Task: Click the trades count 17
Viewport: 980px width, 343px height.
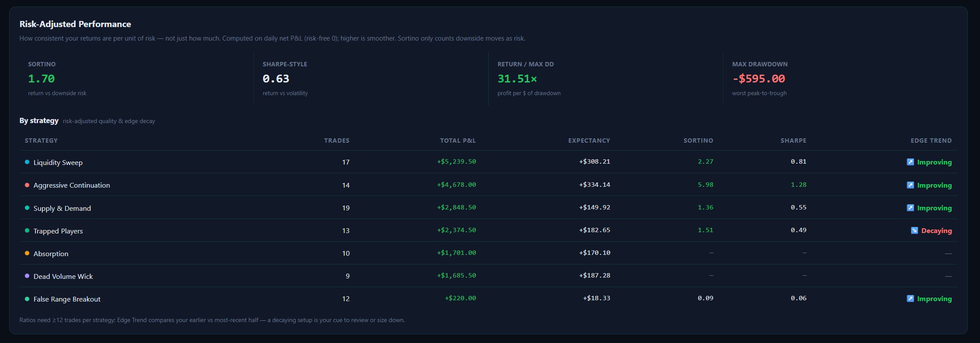Action: pyautogui.click(x=346, y=162)
